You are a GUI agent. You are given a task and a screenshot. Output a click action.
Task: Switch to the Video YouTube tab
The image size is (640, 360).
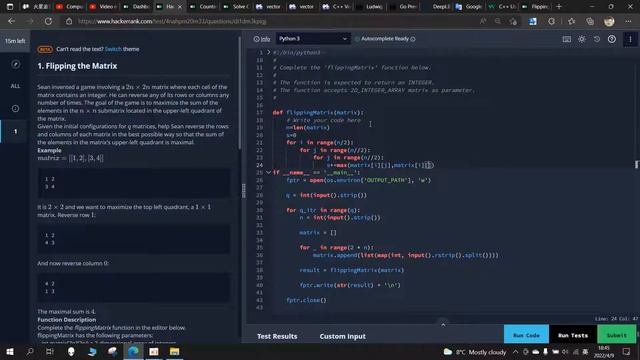coord(102,7)
